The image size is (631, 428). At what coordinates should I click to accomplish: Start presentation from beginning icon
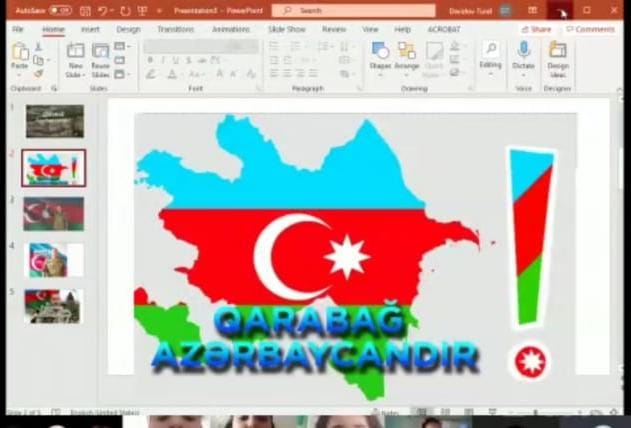(x=142, y=11)
